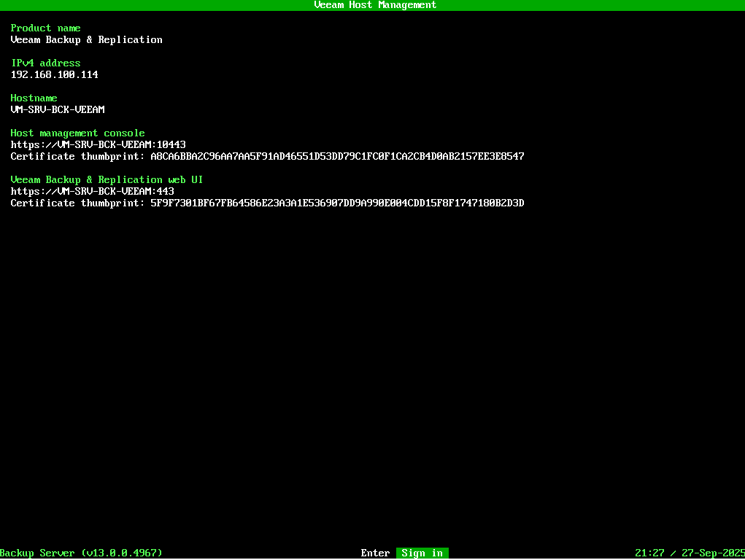
Task: Click the Backup Server version text v13.0.0.4967
Action: click(121, 553)
